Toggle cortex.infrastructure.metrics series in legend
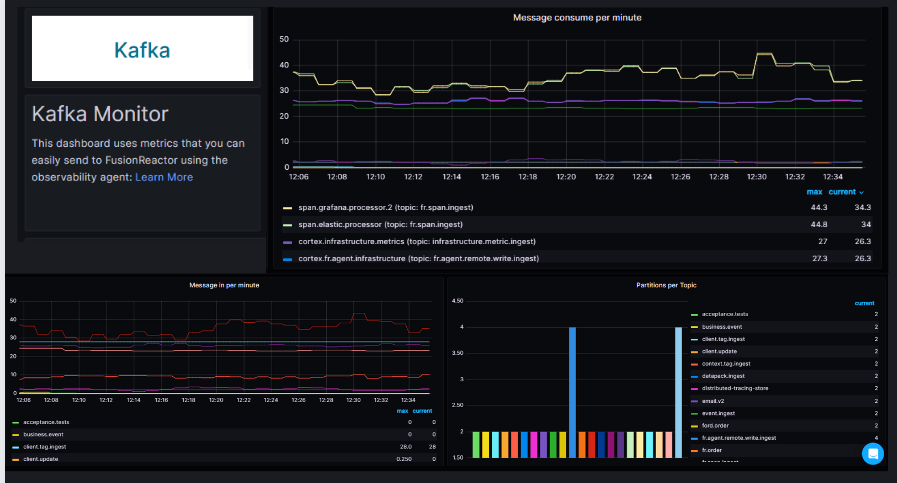 tap(417, 242)
